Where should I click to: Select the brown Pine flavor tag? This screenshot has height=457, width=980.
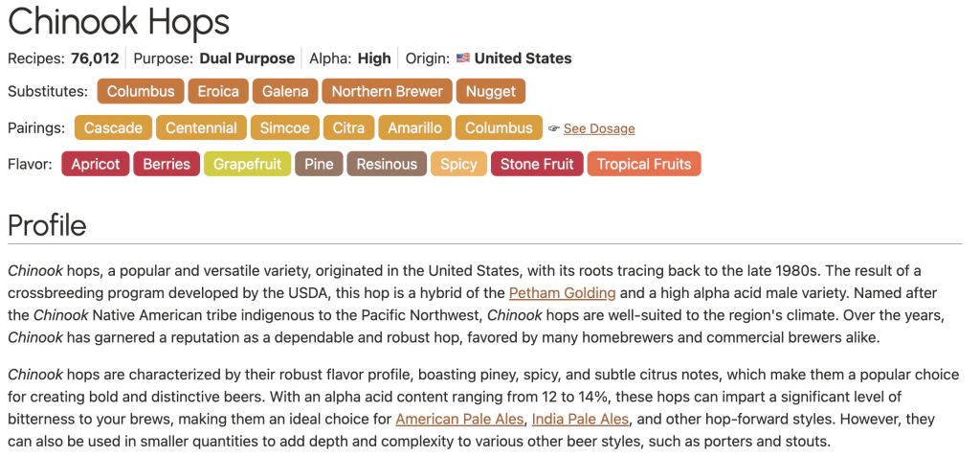pos(319,164)
